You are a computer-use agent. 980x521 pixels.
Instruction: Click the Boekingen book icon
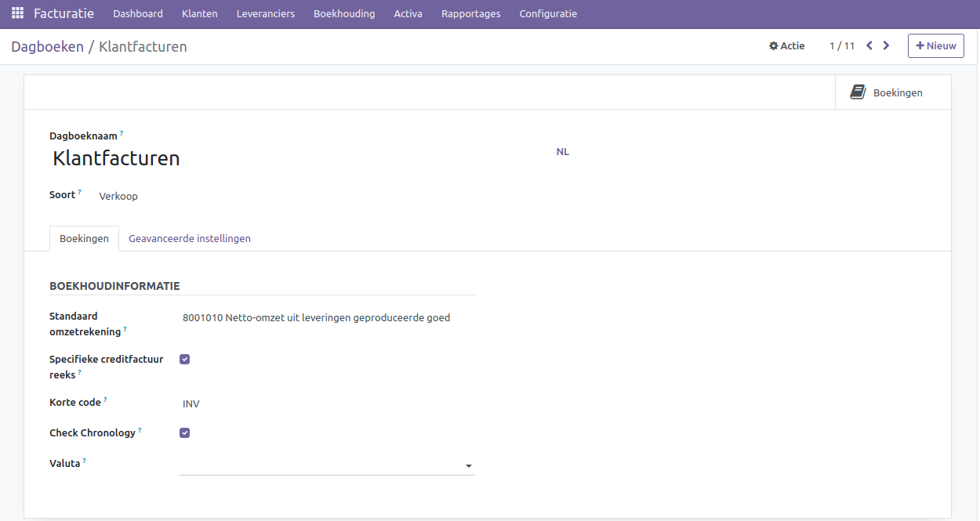(858, 92)
